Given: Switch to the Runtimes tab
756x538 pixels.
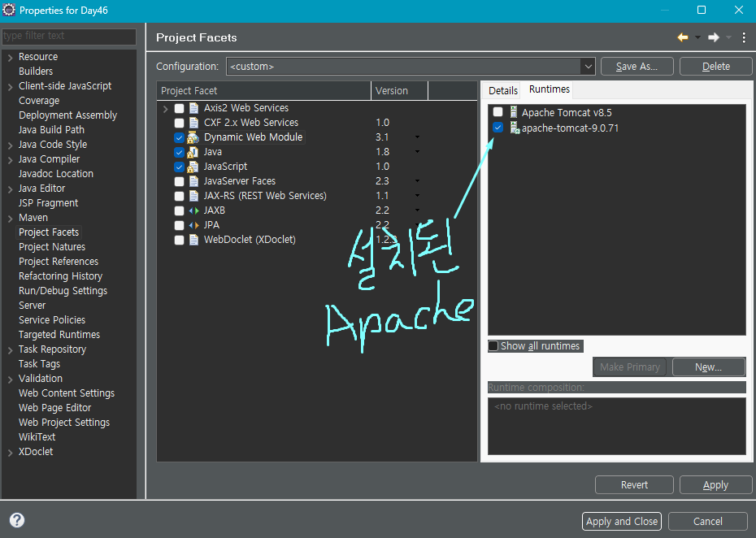Looking at the screenshot, I should pyautogui.click(x=550, y=89).
